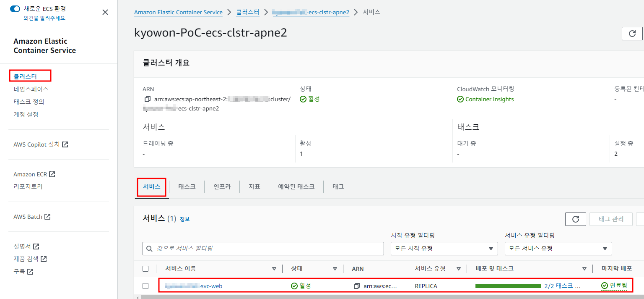Screen dimensions: 644x299
Task: Click the product search external link icon
Action: 44,259
